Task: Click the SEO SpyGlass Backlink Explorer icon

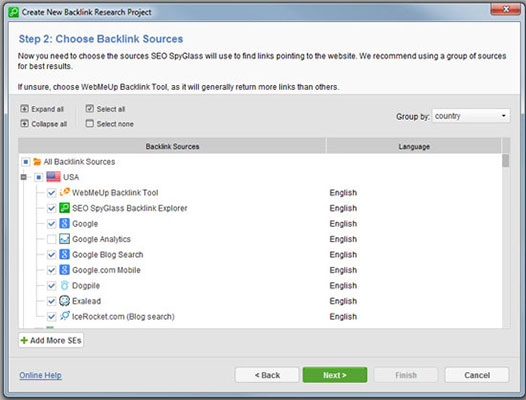Action: (64, 208)
